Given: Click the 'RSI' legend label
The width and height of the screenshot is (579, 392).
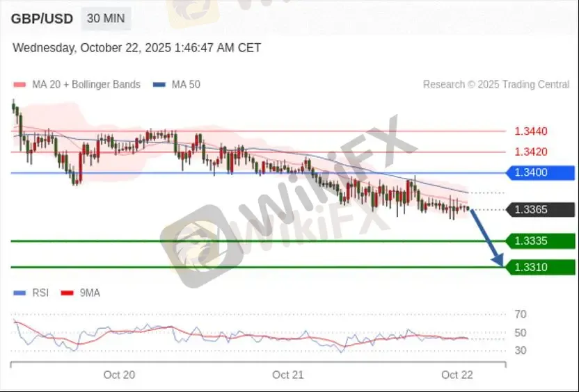Looking at the screenshot, I should [40, 293].
